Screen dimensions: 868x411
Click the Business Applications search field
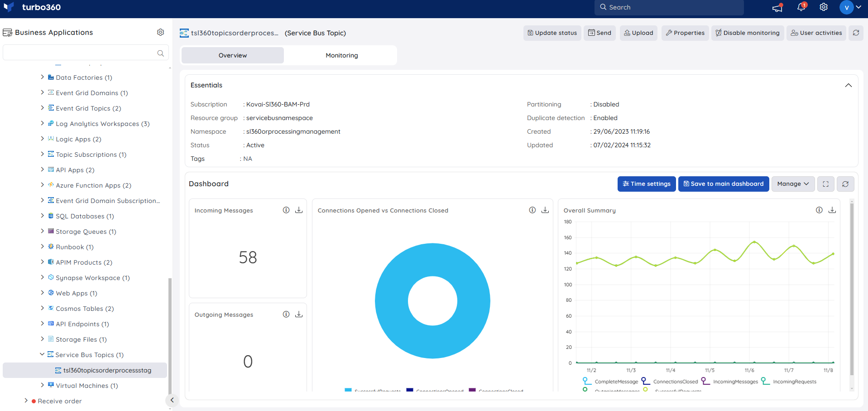click(x=86, y=53)
